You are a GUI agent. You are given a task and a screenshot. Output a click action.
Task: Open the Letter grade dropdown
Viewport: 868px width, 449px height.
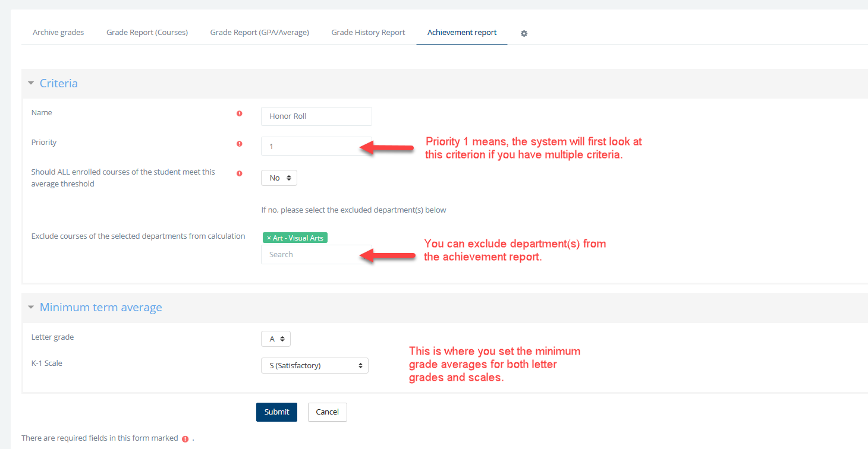pos(276,339)
